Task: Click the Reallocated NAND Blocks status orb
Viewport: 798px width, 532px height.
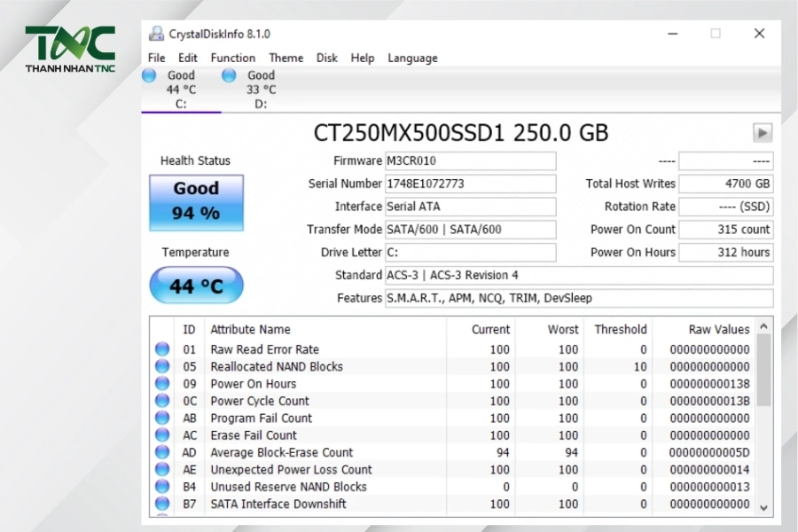Action: coord(162,366)
